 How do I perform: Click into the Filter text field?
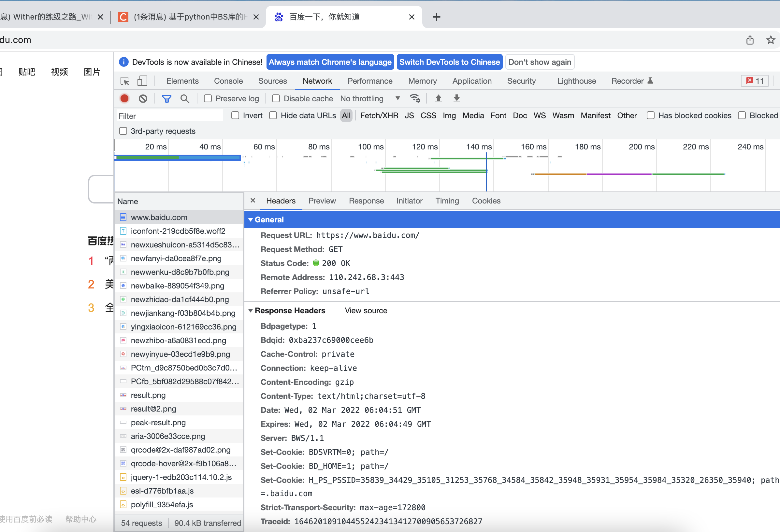pyautogui.click(x=169, y=116)
